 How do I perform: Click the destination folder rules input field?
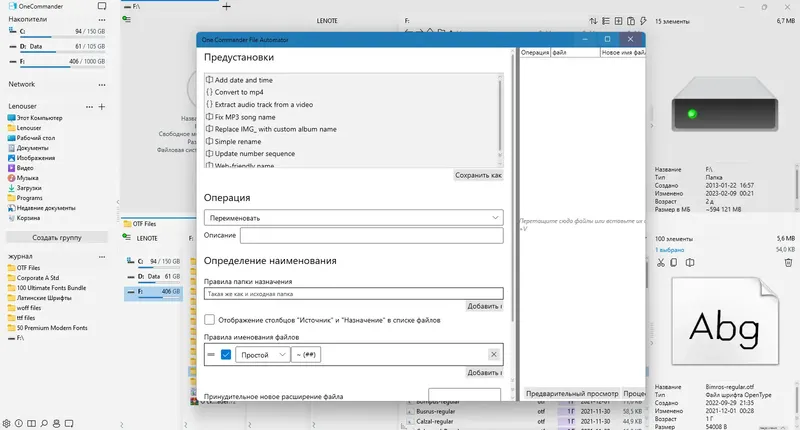pos(354,294)
